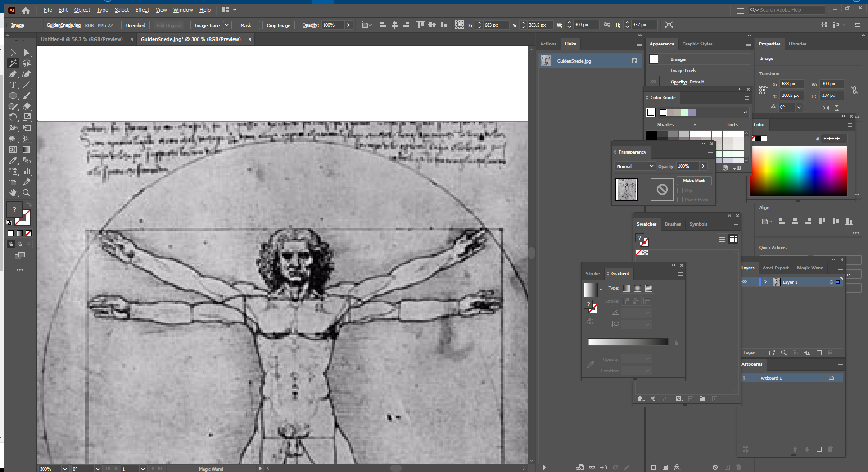Select the Magic Wand tool
868x472 pixels.
pyautogui.click(x=13, y=64)
